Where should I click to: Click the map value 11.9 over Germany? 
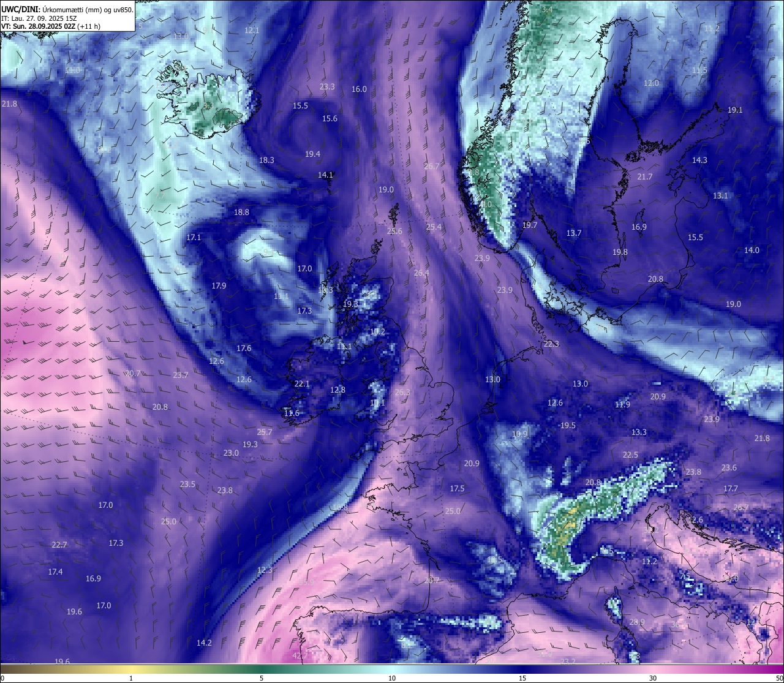pyautogui.click(x=622, y=404)
